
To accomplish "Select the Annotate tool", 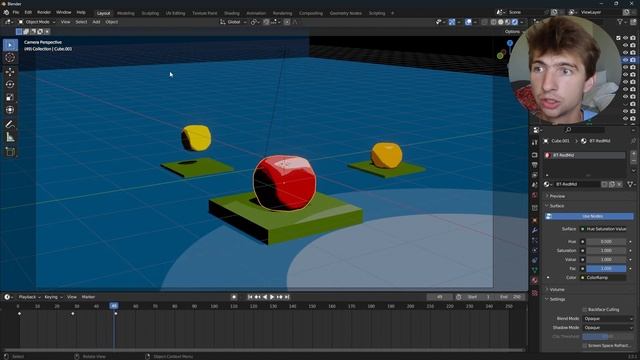I will (10, 124).
